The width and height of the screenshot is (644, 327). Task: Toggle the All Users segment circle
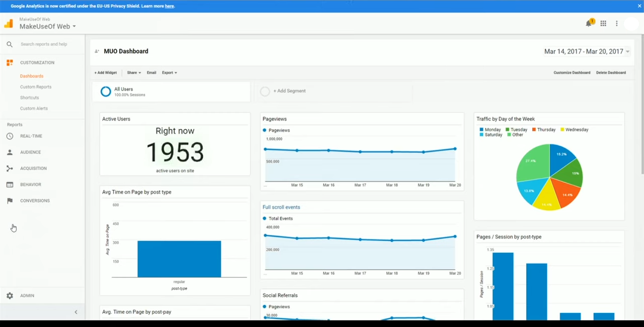point(106,92)
